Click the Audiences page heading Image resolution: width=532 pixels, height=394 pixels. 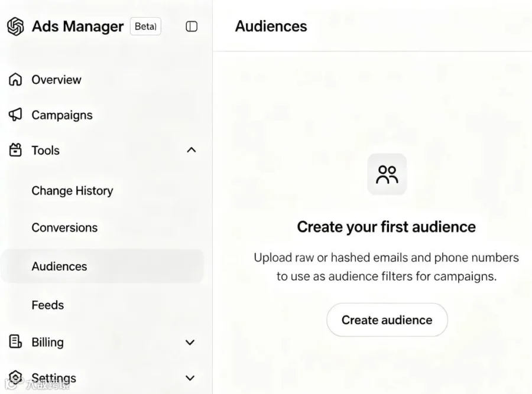pyautogui.click(x=271, y=27)
